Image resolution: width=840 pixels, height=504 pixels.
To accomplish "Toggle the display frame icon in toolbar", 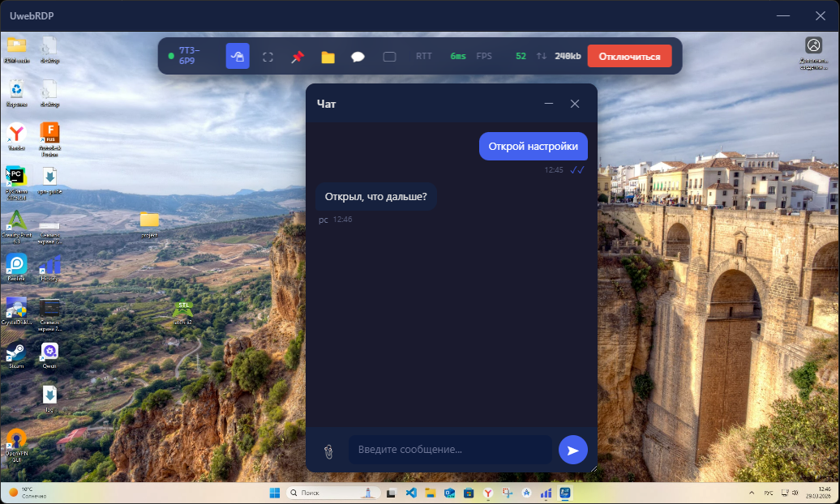I will (389, 56).
